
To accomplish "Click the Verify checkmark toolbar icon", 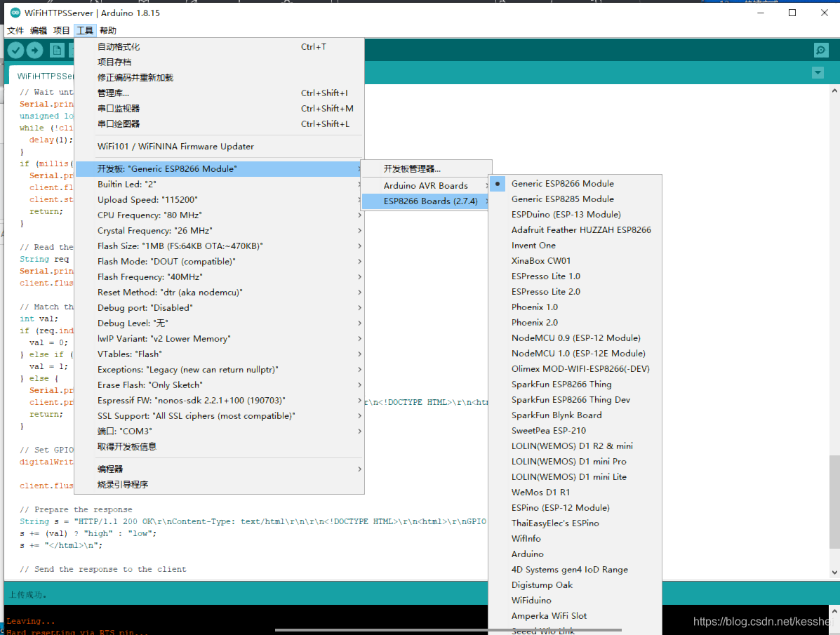I will 15,51.
